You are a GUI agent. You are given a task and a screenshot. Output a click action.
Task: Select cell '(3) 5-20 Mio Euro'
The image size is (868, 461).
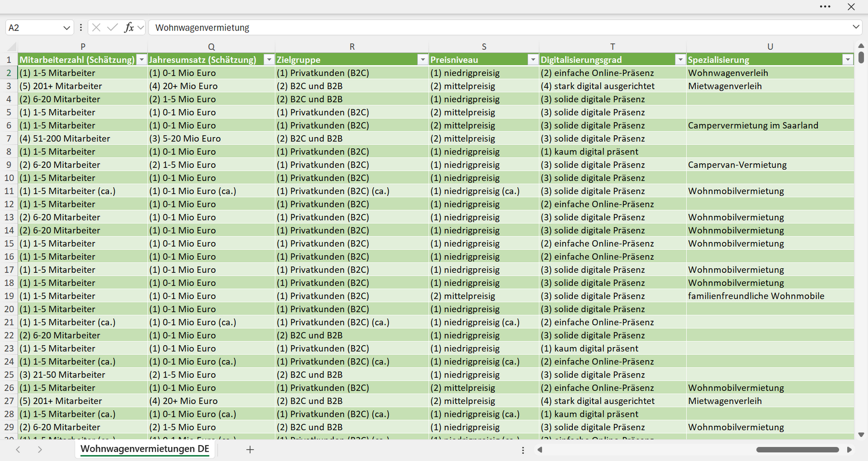click(x=211, y=139)
